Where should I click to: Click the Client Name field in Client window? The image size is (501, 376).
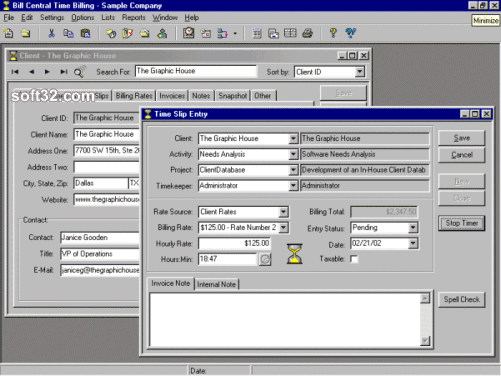click(x=106, y=134)
